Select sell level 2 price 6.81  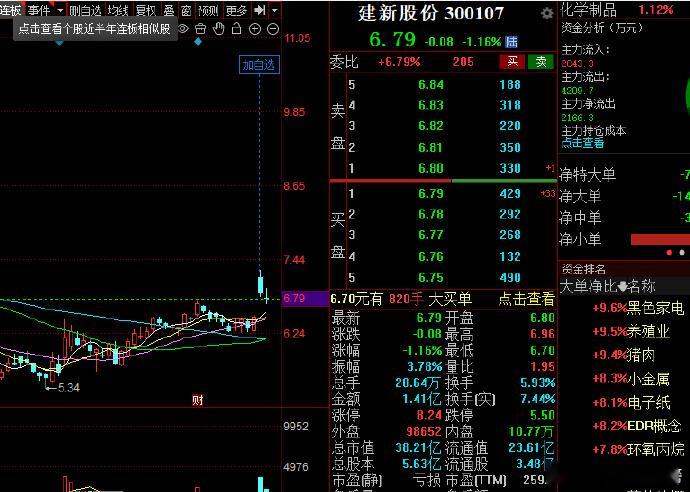coord(431,147)
